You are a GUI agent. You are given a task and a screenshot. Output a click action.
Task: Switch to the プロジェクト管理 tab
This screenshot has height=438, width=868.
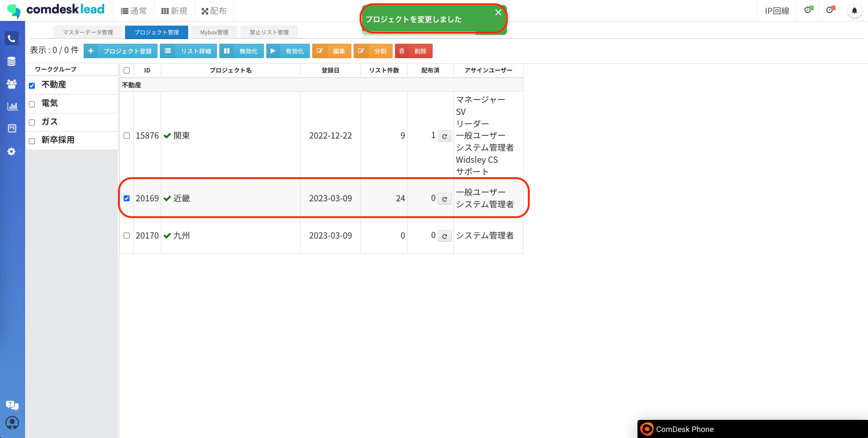[157, 32]
